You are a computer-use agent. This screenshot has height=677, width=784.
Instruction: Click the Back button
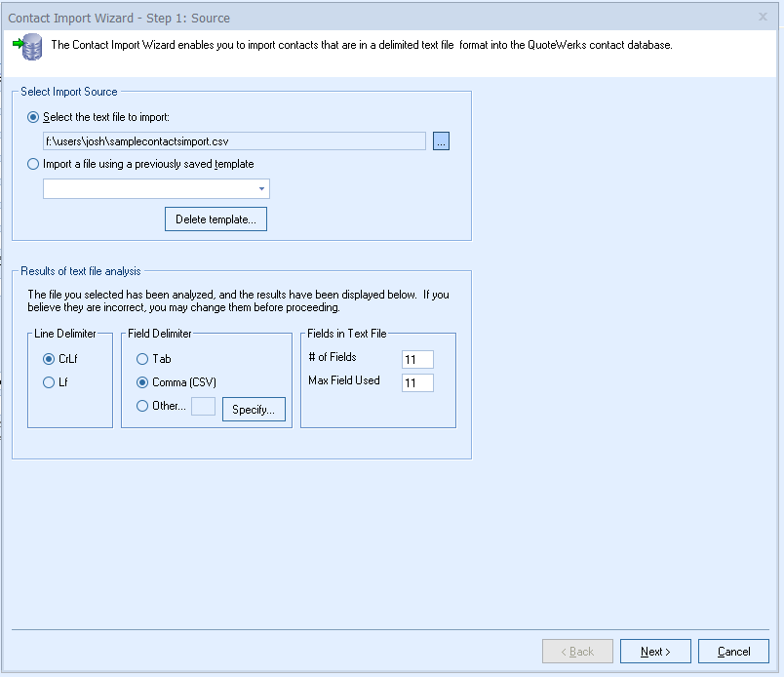577,652
